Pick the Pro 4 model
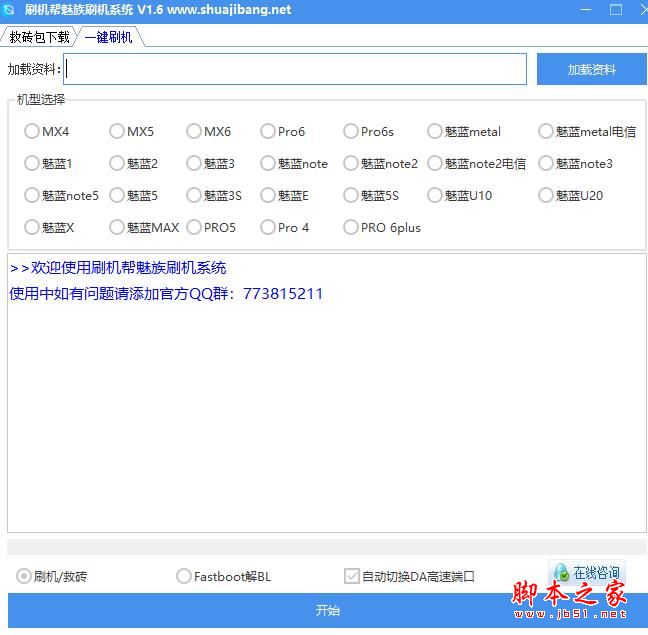Screen dimensions: 648x635 268,227
